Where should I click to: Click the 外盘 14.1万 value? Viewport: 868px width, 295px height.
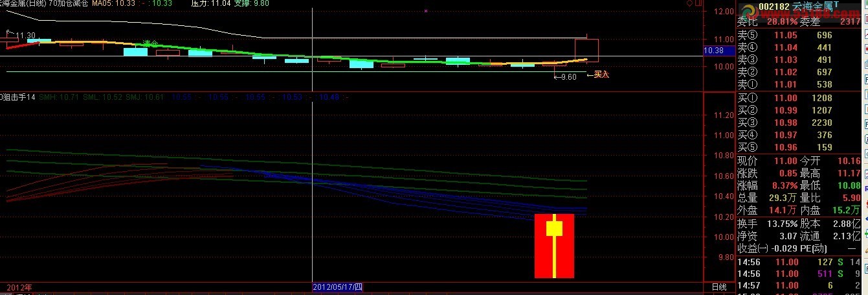click(783, 211)
